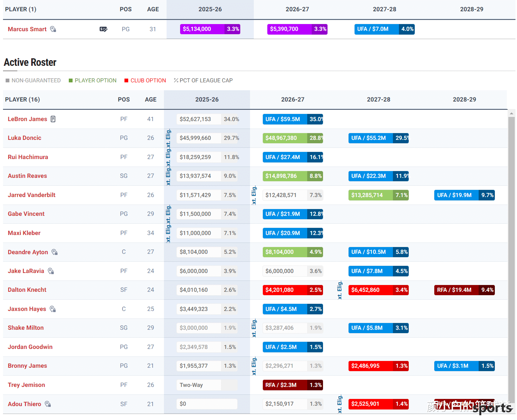Open LeBron James's contract document icon
The height and width of the screenshot is (420, 517).
(x=53, y=119)
